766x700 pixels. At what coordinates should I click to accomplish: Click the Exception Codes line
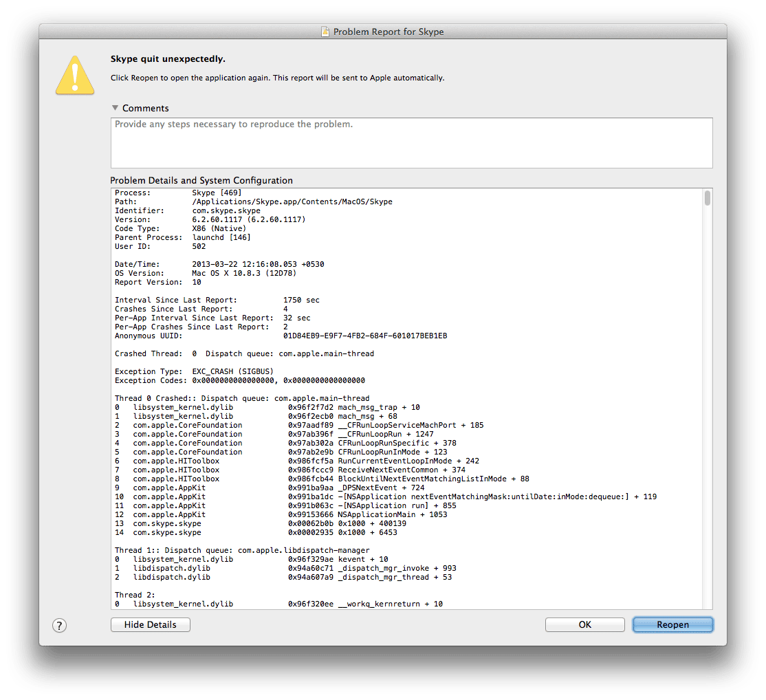(240, 380)
